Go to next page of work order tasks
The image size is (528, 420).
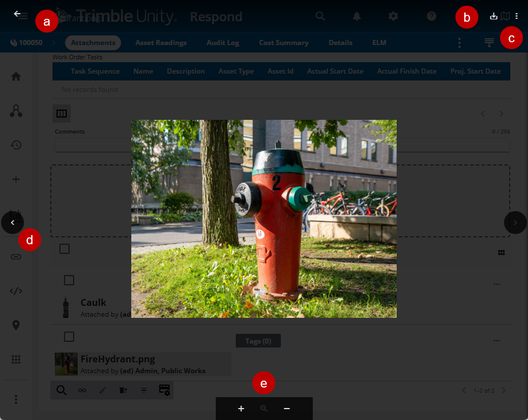(501, 114)
